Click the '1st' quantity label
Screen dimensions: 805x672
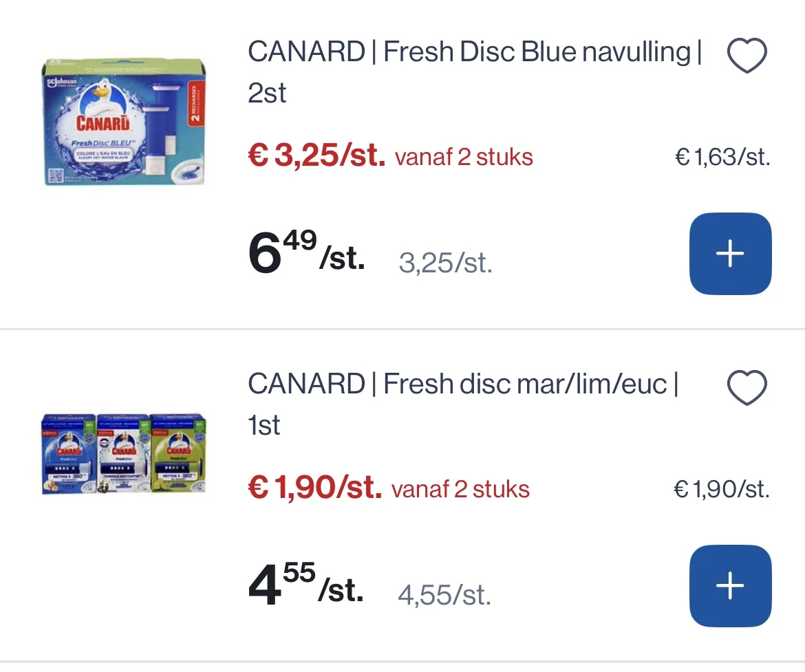point(264,426)
